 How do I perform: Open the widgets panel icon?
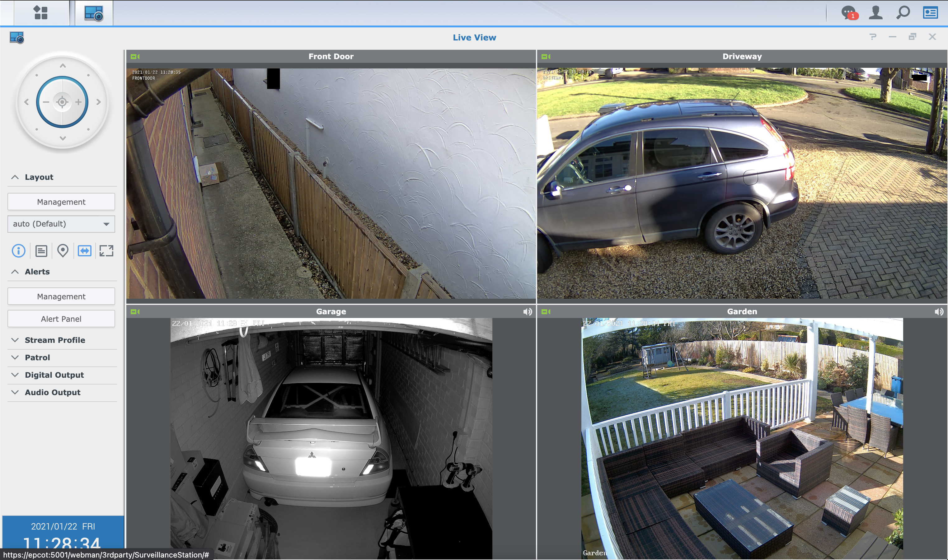[931, 13]
